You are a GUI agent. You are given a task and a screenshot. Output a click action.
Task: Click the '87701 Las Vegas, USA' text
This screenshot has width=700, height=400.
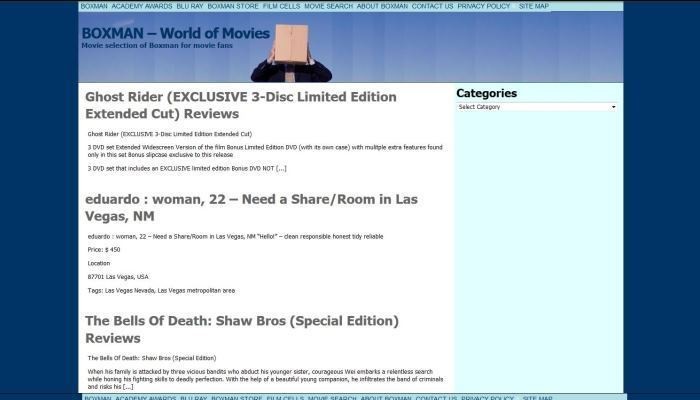[x=118, y=277]
